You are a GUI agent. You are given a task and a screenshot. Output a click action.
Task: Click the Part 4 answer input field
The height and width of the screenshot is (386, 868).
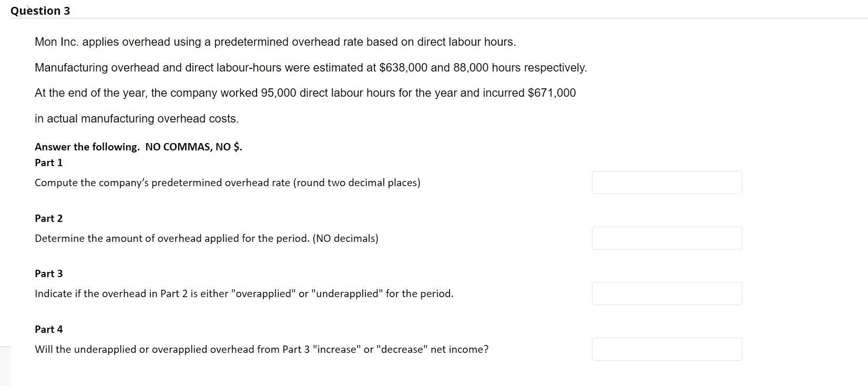point(667,349)
